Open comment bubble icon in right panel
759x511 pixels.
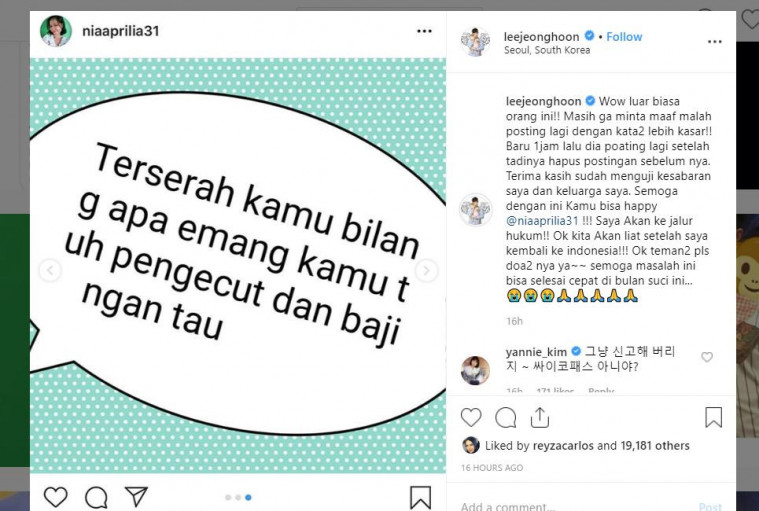point(505,418)
